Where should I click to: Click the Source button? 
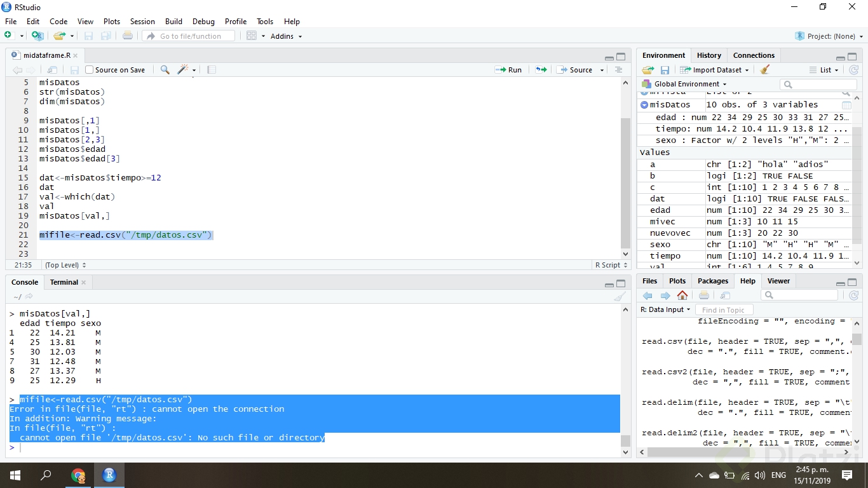tap(575, 70)
